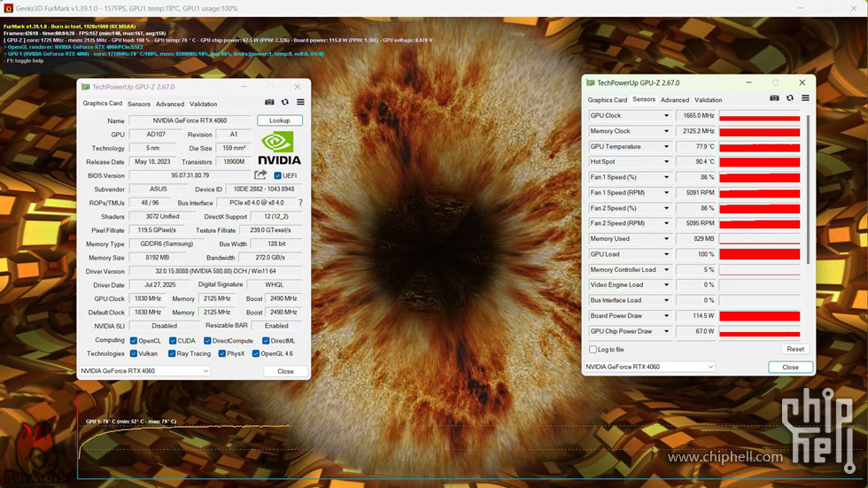
Task: Select Graphics Card tab in left GPU-Z window
Action: click(x=103, y=104)
